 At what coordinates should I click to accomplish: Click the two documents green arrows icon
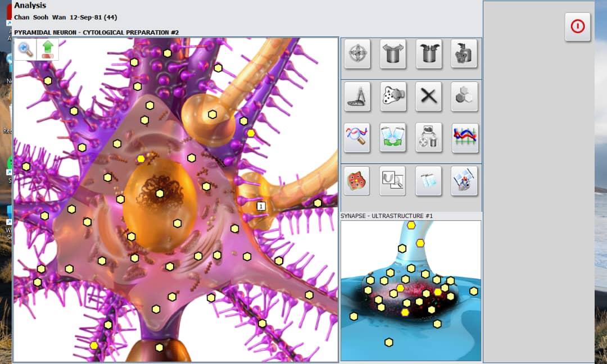(392, 138)
